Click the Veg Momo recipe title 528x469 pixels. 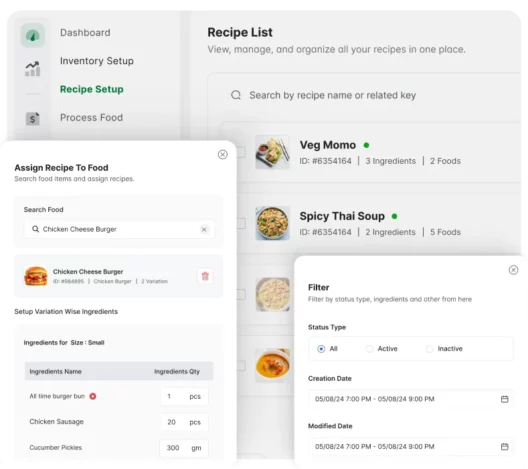(x=328, y=145)
